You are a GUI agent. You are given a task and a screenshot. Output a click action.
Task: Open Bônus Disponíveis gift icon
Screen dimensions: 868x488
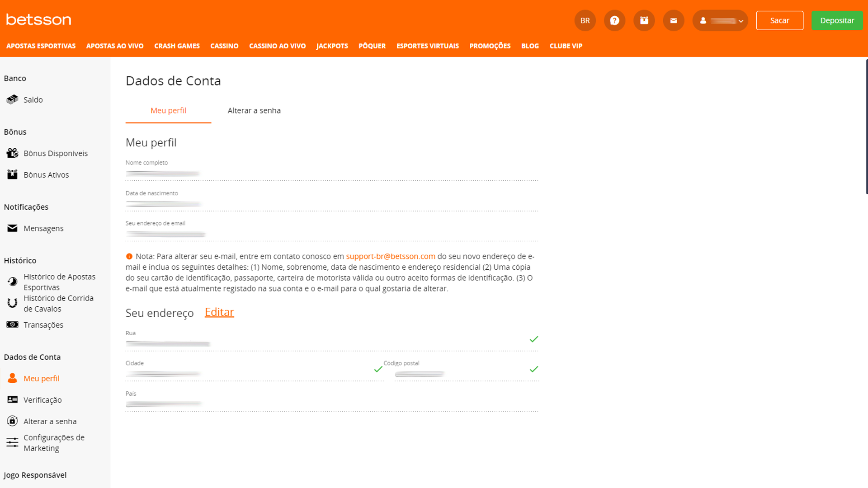(x=12, y=153)
